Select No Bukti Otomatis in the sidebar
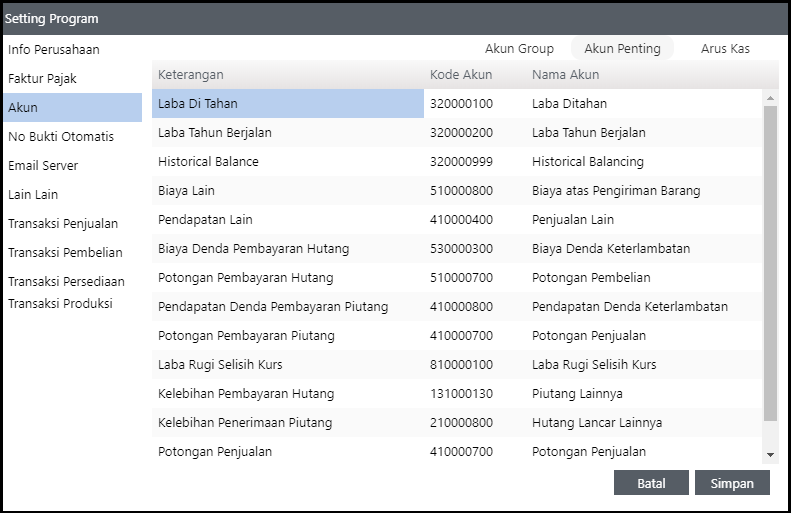791x513 pixels. click(61, 136)
